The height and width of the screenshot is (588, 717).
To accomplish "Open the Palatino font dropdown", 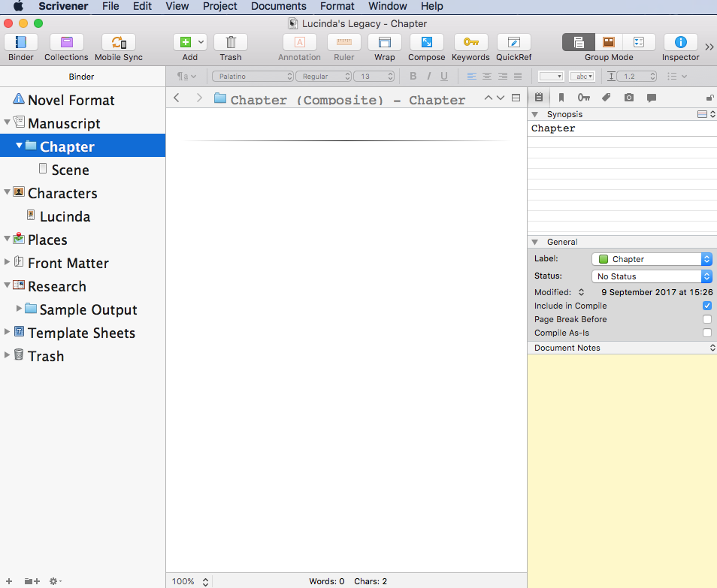I will click(x=253, y=77).
